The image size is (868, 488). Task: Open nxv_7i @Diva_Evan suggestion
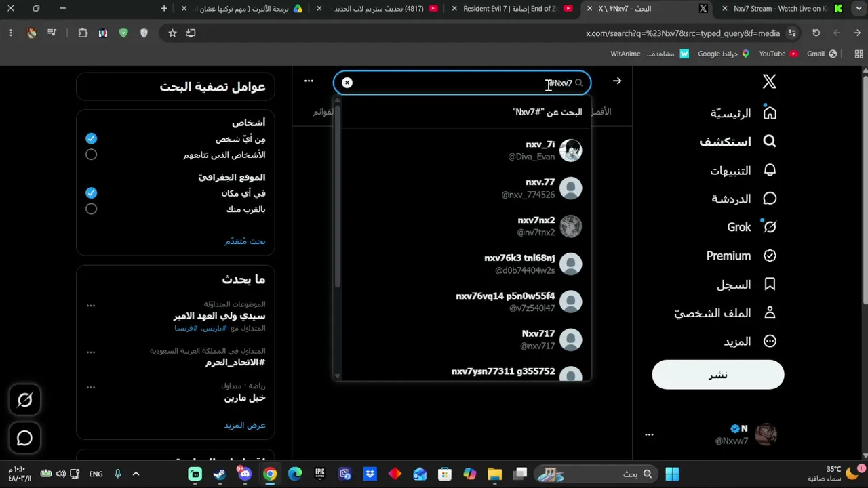[x=462, y=150]
